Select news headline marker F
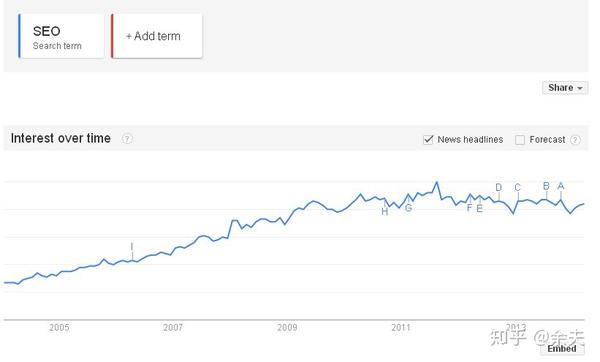The image size is (600, 362). (470, 207)
